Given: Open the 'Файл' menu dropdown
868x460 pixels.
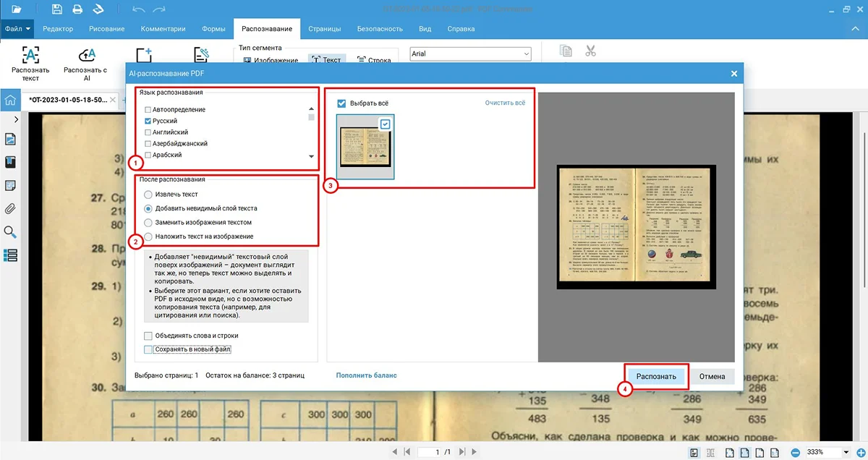Looking at the screenshot, I should (17, 29).
